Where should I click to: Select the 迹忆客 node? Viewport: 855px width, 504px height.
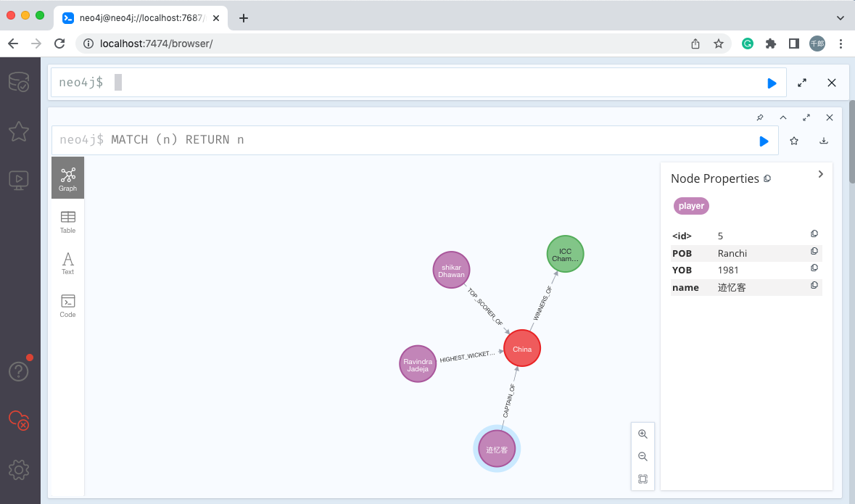pyautogui.click(x=497, y=449)
